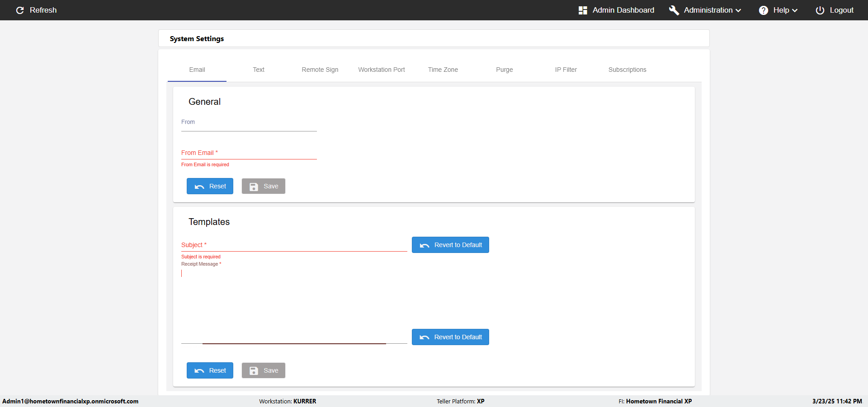The width and height of the screenshot is (868, 407).
Task: Click the Refresh circular arrow icon
Action: pyautogui.click(x=20, y=10)
